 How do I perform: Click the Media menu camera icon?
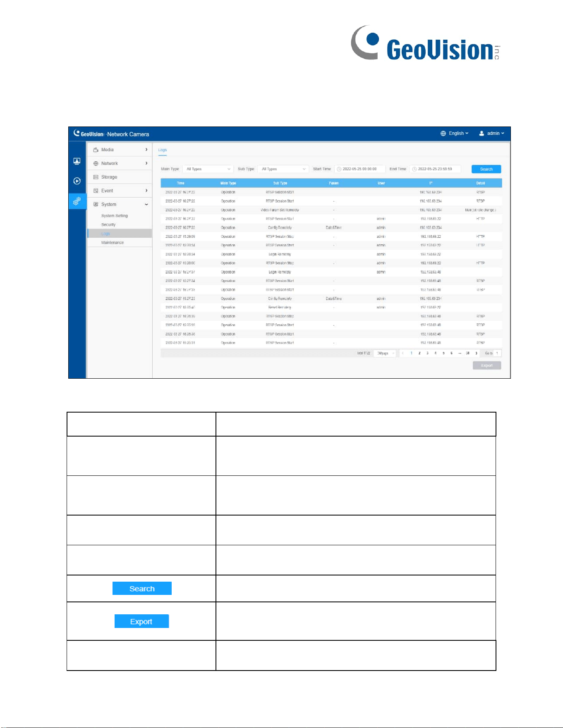coord(96,150)
